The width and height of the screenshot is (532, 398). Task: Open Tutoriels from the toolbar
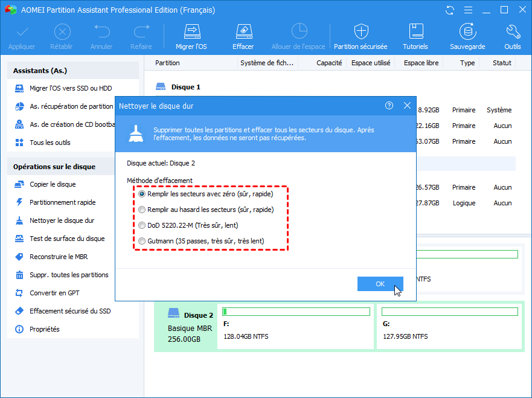(415, 37)
